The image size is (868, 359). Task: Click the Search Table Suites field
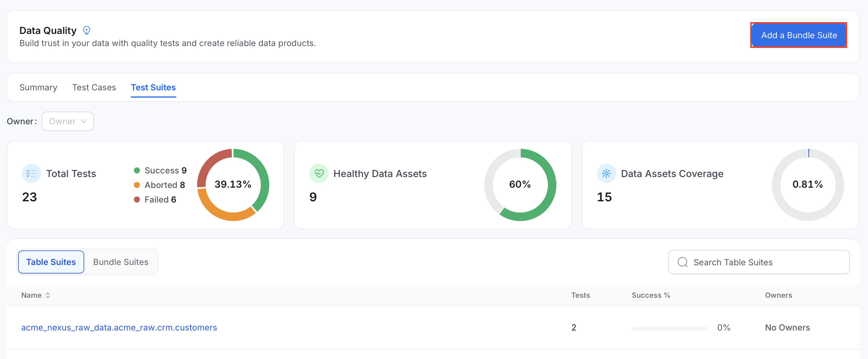[759, 262]
